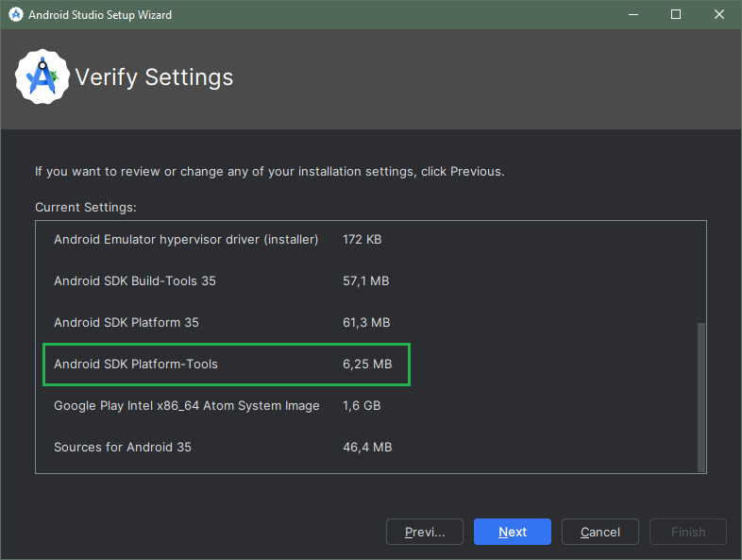Minimize the Setup Wizard window
The height and width of the screenshot is (560, 742).
[633, 15]
